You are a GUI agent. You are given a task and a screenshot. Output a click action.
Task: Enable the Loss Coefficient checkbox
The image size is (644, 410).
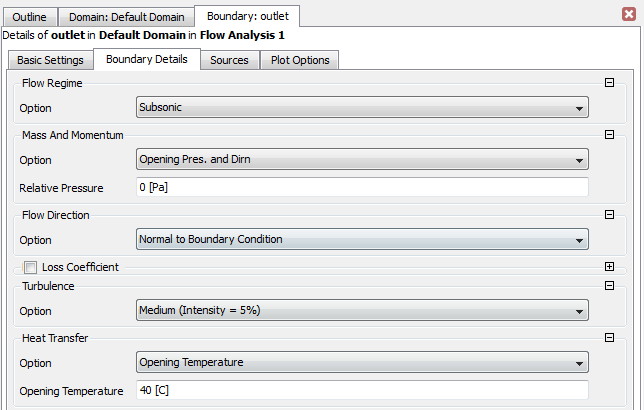pos(30,267)
